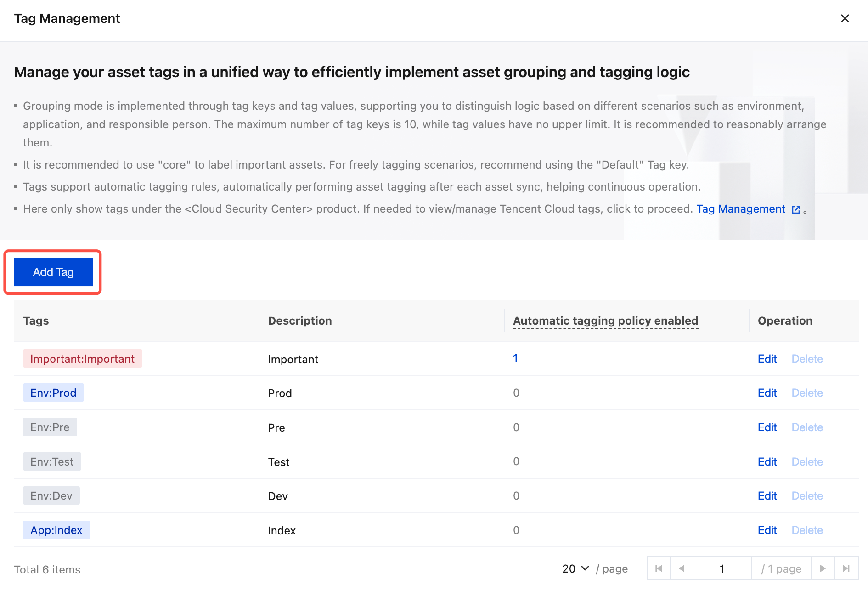Click the Env:Test tag
Screen dimensions: 868x607
(x=52, y=461)
